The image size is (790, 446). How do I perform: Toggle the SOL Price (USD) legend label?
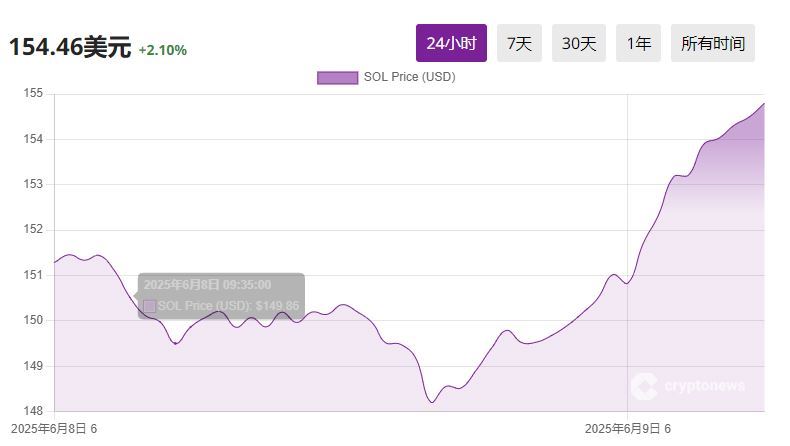point(409,77)
